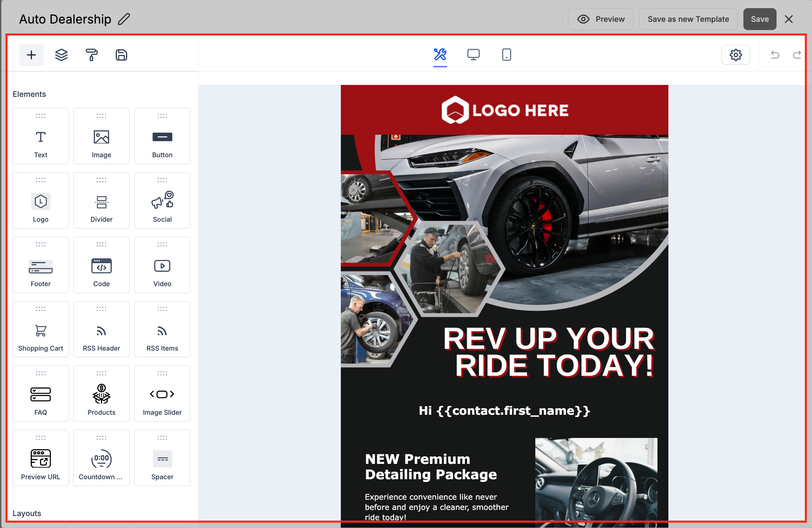Select the LOGO HERE image in canvas
Viewport: 812px width, 528px height.
pyautogui.click(x=504, y=110)
